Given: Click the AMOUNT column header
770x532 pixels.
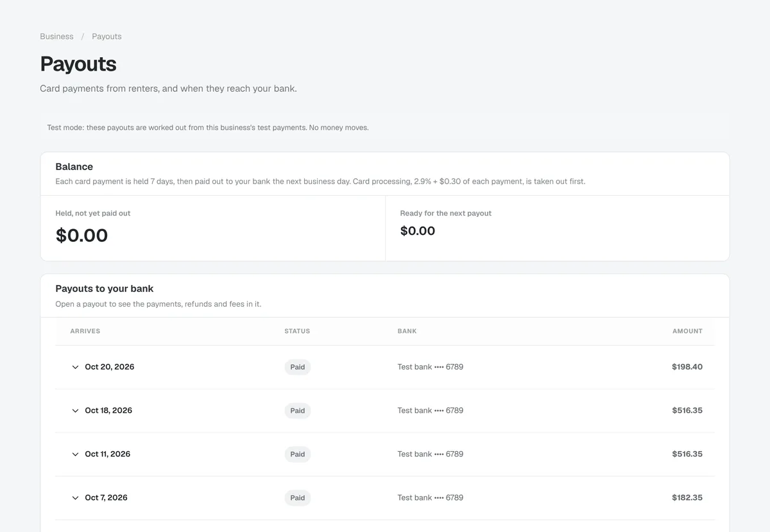Looking at the screenshot, I should [x=687, y=331].
